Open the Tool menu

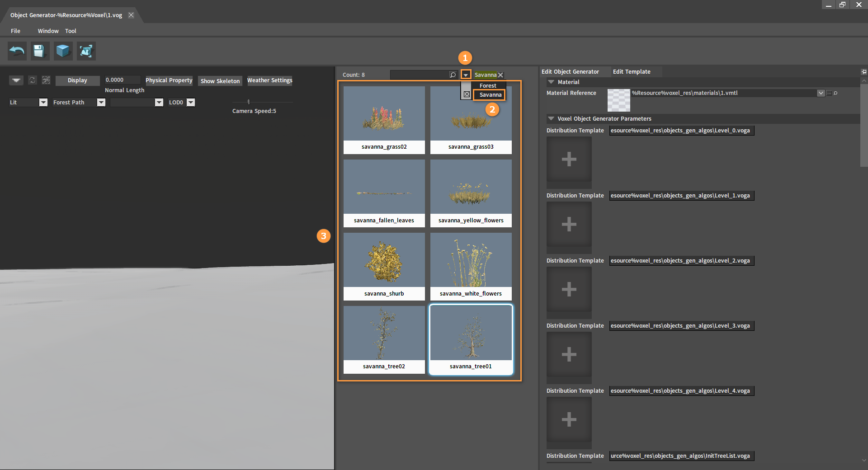[x=71, y=31]
